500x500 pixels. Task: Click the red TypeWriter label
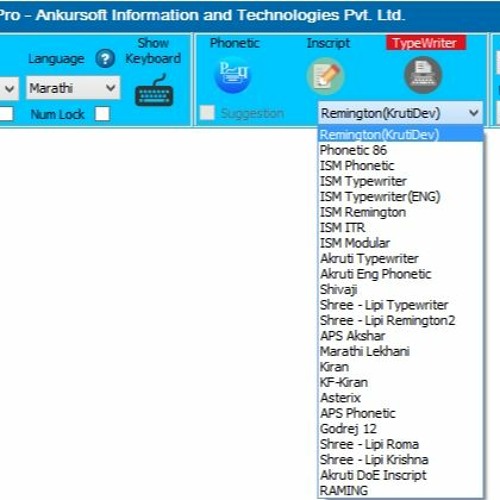[426, 43]
